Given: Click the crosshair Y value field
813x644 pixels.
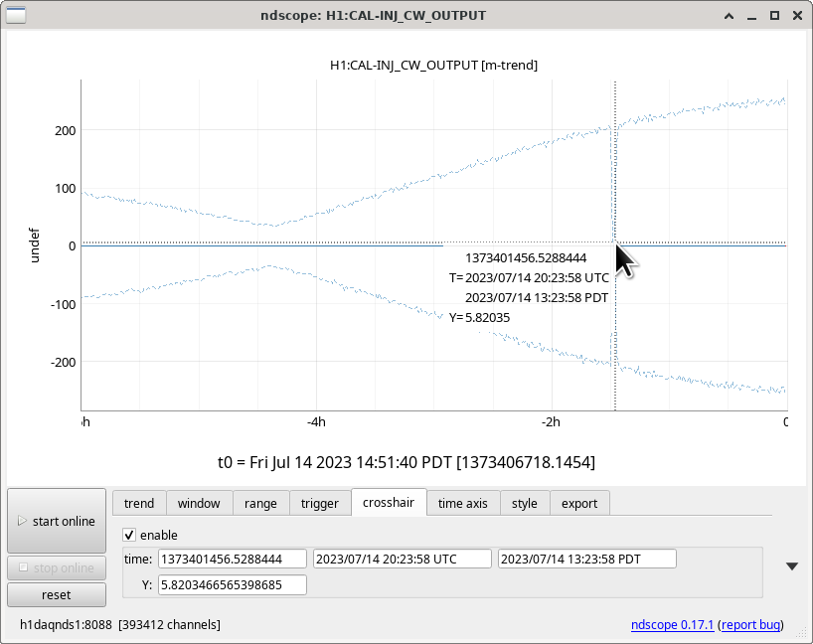Looking at the screenshot, I should (233, 584).
